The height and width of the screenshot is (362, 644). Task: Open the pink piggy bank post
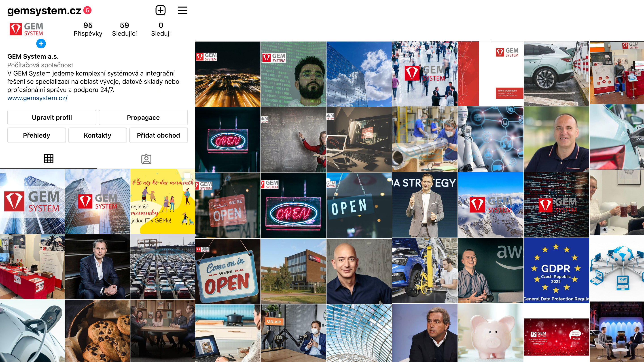tap(491, 333)
